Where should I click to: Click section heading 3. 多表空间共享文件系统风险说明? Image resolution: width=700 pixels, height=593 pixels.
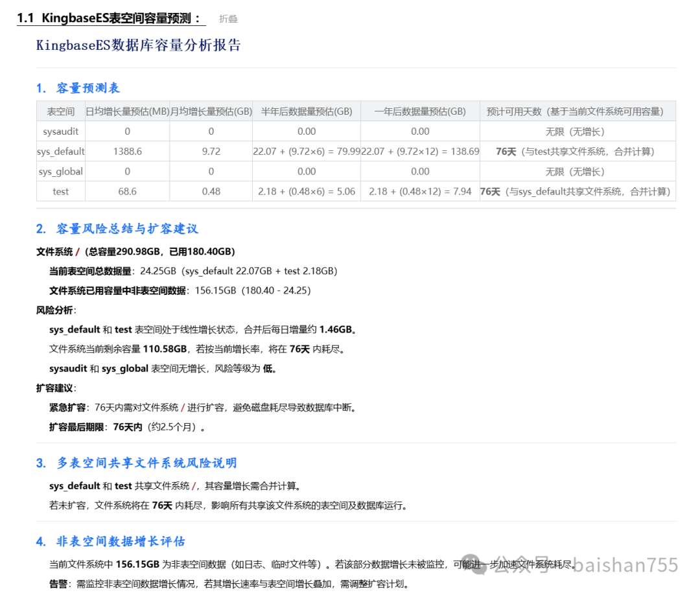(x=137, y=463)
